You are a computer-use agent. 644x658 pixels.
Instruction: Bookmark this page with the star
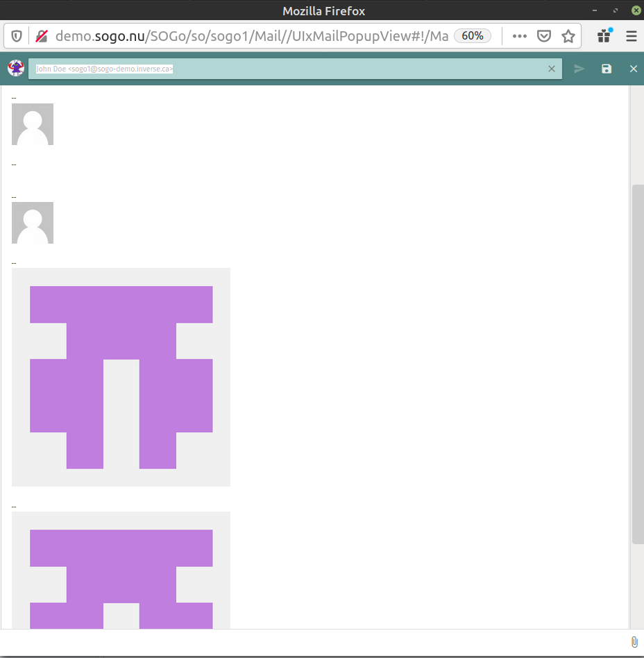[x=568, y=36]
